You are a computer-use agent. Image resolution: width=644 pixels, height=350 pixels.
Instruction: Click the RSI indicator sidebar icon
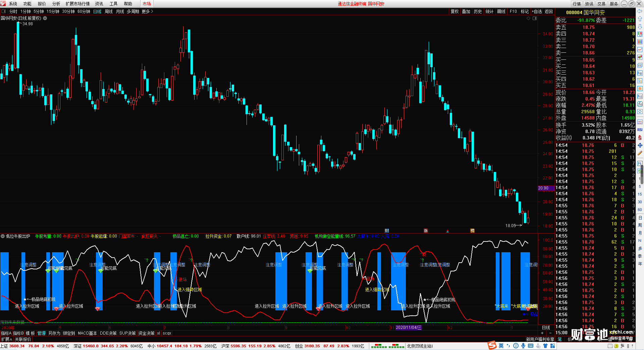[640, 130]
